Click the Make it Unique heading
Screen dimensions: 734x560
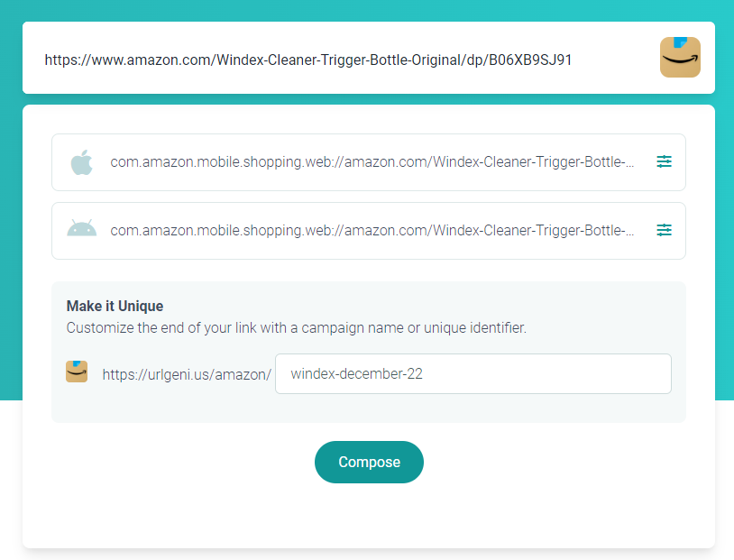coord(115,307)
